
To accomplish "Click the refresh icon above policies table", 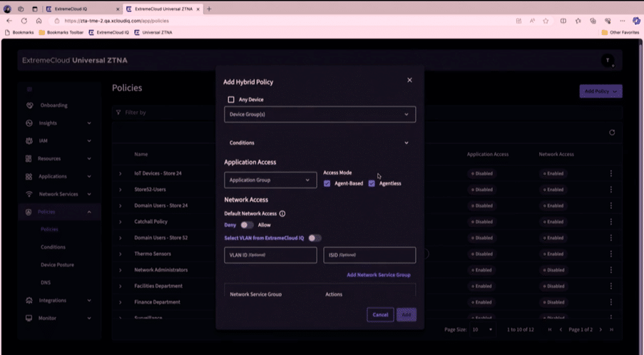I will 612,133.
